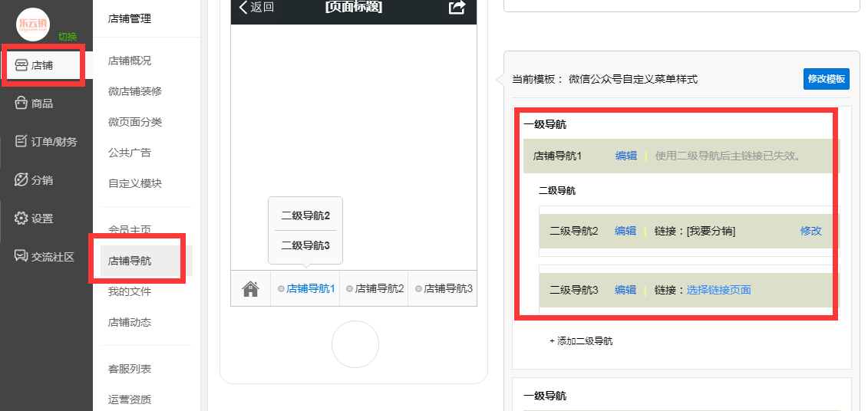Expand 店铺导航3 tab in phone preview

444,289
